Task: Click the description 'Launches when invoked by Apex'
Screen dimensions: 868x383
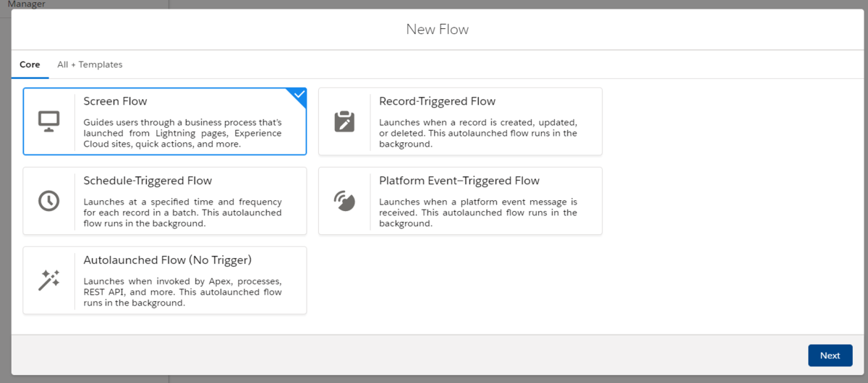Action: click(x=182, y=292)
